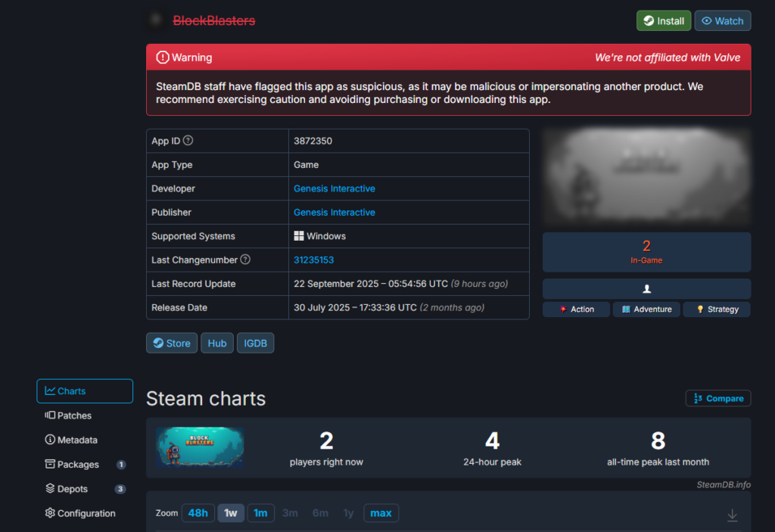This screenshot has height=532, width=775.
Task: Click the single-player category icon button
Action: pyautogui.click(x=646, y=288)
